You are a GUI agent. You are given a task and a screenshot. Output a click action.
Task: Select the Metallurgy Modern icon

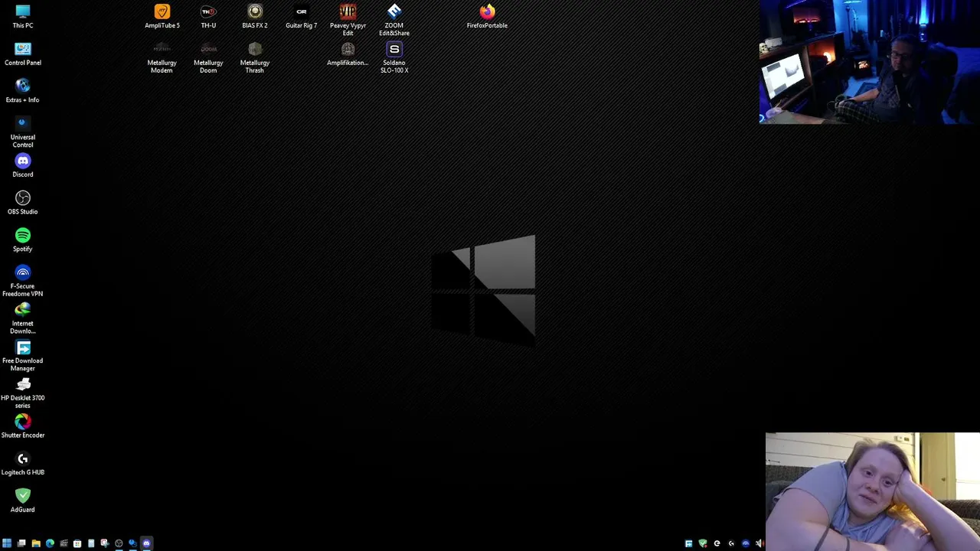pyautogui.click(x=162, y=57)
